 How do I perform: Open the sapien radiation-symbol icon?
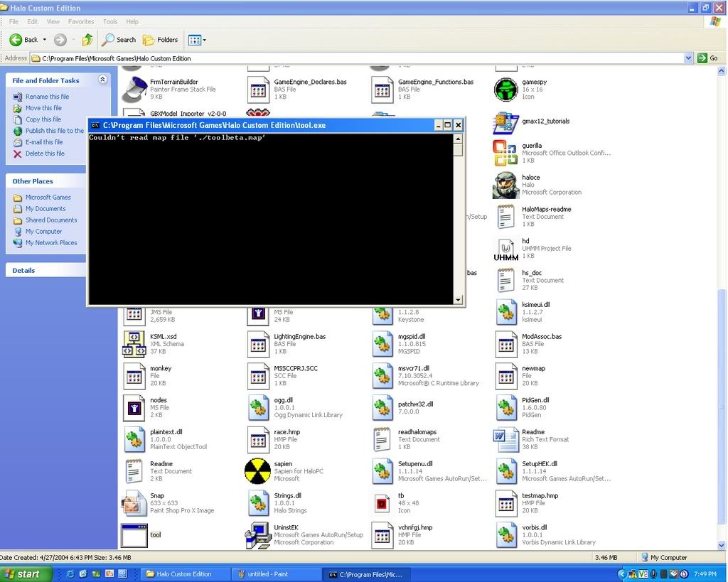[257, 471]
